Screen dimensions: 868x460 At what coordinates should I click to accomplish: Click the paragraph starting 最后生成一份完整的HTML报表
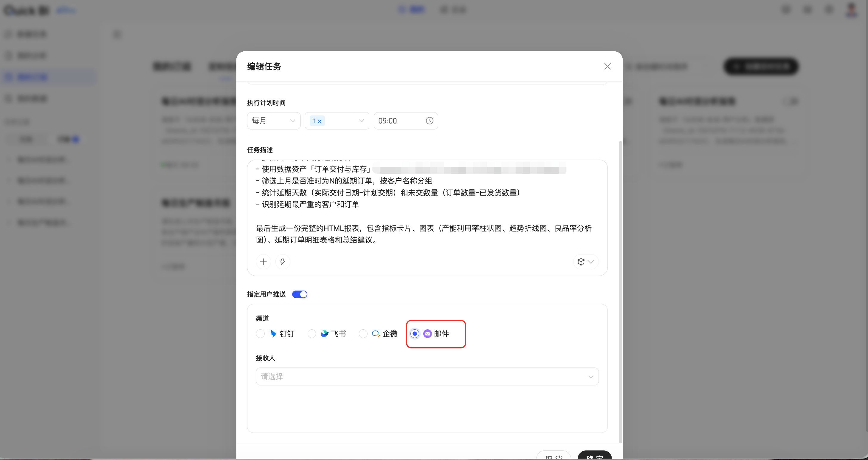point(424,234)
